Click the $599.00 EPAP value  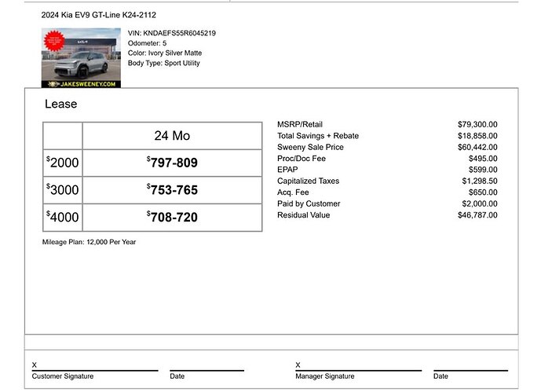(x=483, y=170)
